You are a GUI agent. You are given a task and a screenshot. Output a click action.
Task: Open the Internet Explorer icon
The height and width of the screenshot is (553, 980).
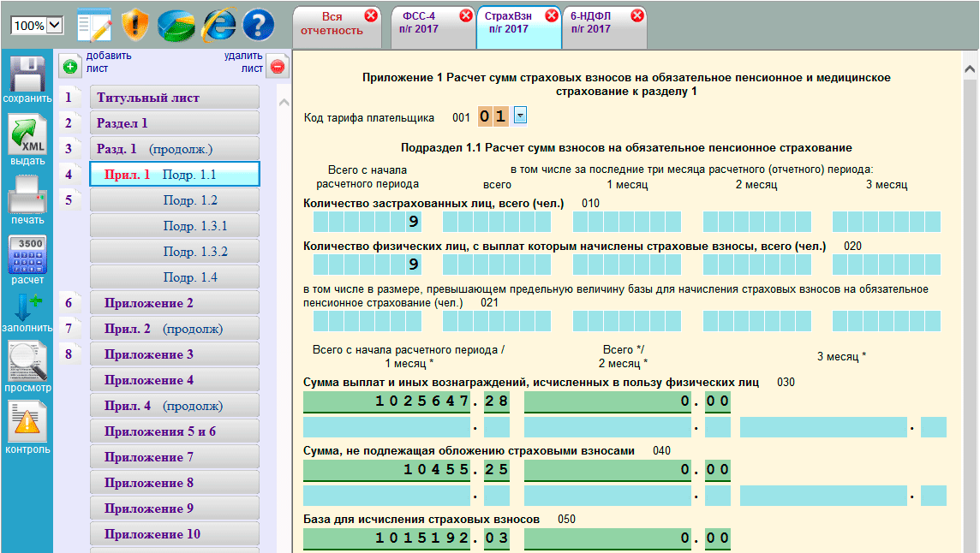coord(218,26)
